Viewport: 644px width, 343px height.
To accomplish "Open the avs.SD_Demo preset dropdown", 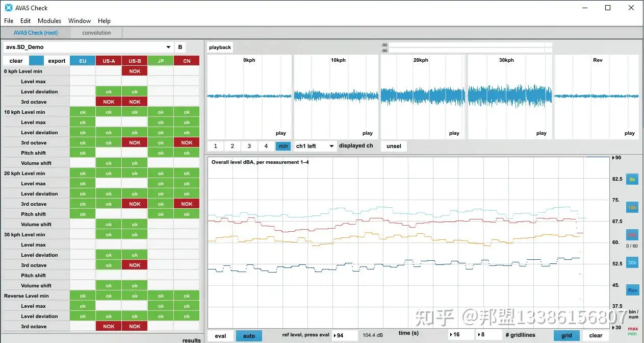I will click(89, 47).
